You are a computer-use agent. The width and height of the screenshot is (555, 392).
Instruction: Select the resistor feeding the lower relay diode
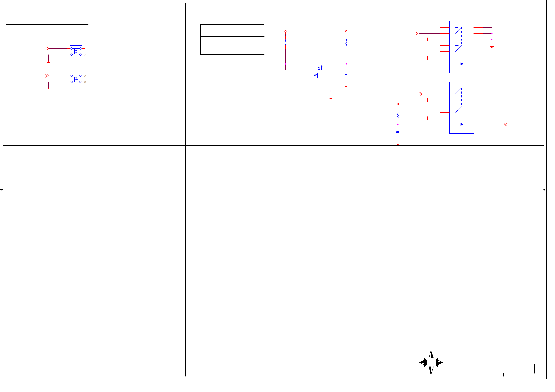[x=398, y=115]
